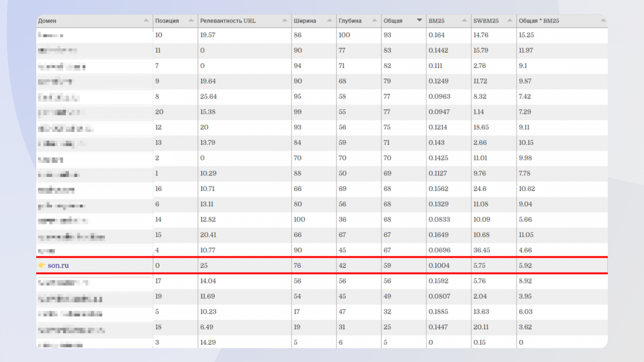Screen dimensions: 644x362
Task: Click the URL relevance cell 13.79
Action: coord(208,142)
